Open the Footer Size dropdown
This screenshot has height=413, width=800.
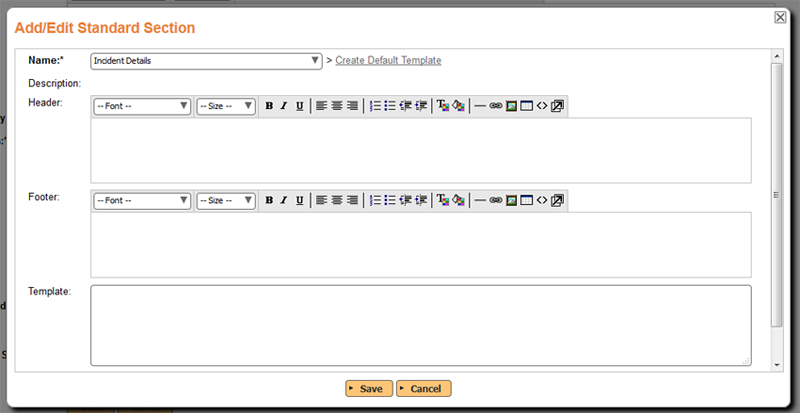225,200
